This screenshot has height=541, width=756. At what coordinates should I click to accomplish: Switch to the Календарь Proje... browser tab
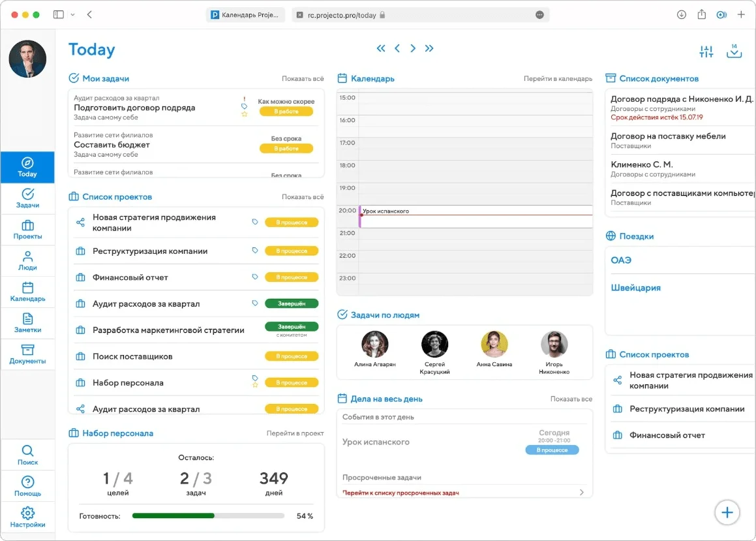click(245, 15)
